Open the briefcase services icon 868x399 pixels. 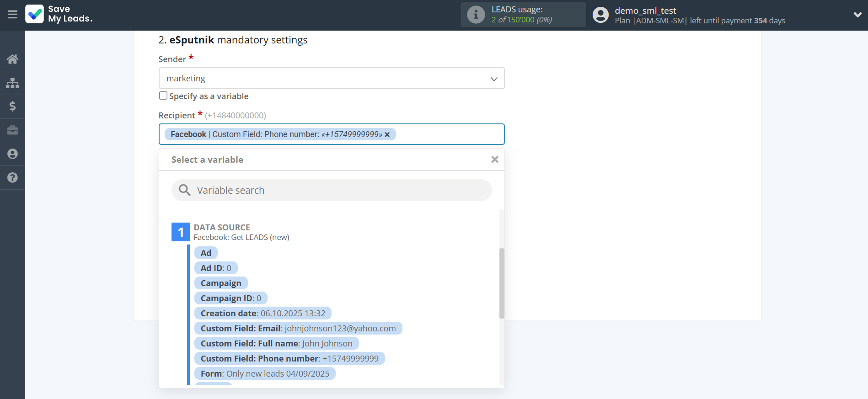[12, 130]
